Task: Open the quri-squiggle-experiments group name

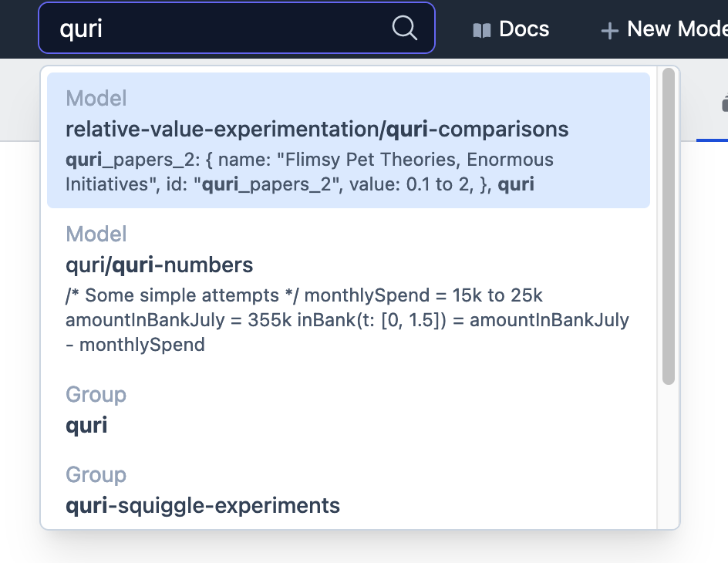Action: coord(203,505)
